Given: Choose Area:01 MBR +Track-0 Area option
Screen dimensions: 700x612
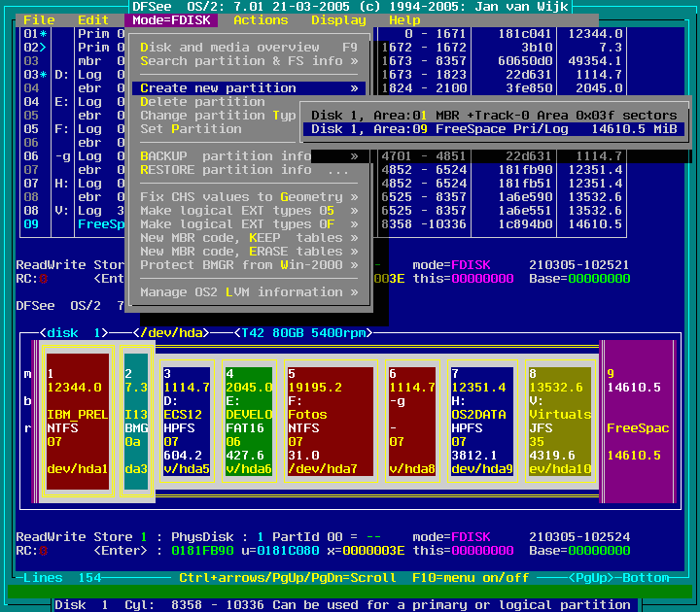Looking at the screenshot, I should [496, 115].
